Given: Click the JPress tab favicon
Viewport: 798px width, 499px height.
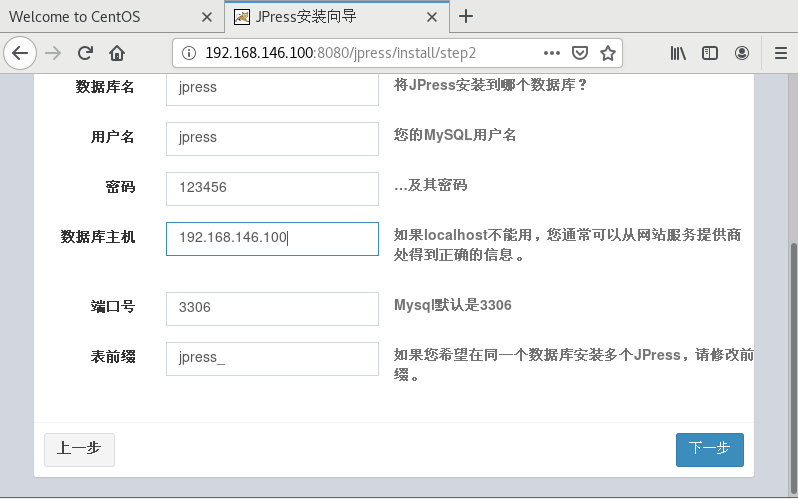Looking at the screenshot, I should click(242, 17).
